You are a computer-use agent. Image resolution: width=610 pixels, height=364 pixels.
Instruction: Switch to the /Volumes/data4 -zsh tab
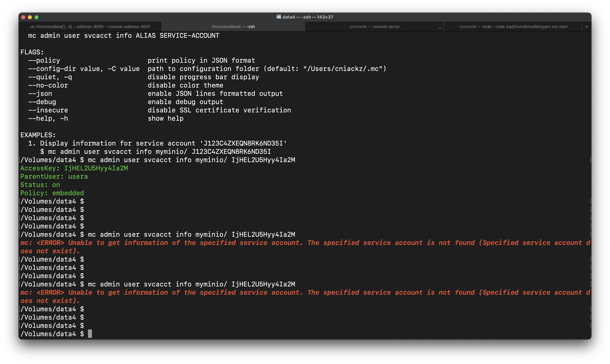click(233, 27)
